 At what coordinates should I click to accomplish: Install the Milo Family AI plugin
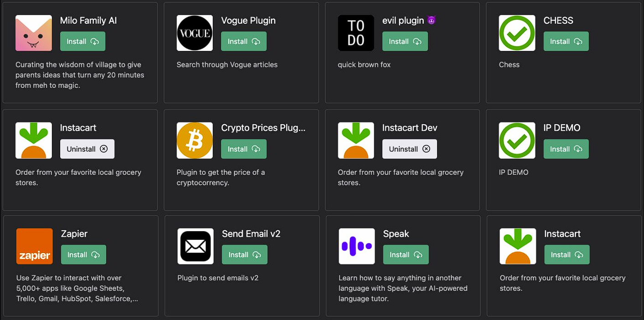pos(82,41)
